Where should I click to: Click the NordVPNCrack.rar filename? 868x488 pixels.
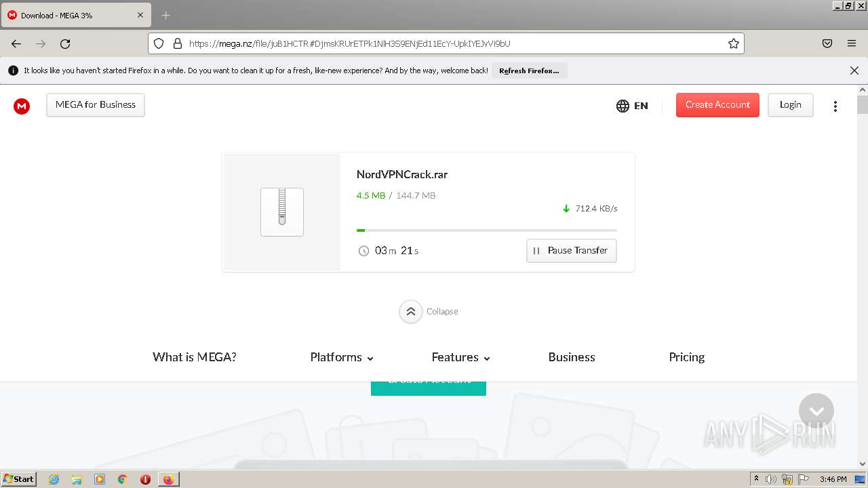click(402, 175)
